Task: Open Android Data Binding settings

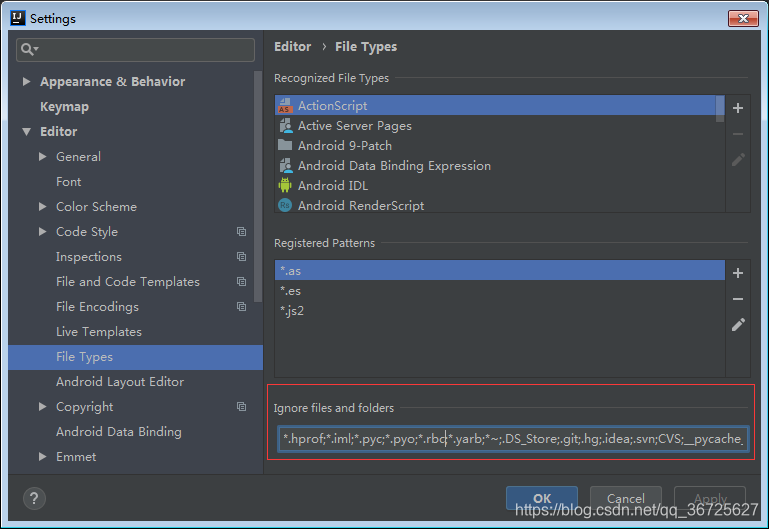Action: pyautogui.click(x=119, y=431)
